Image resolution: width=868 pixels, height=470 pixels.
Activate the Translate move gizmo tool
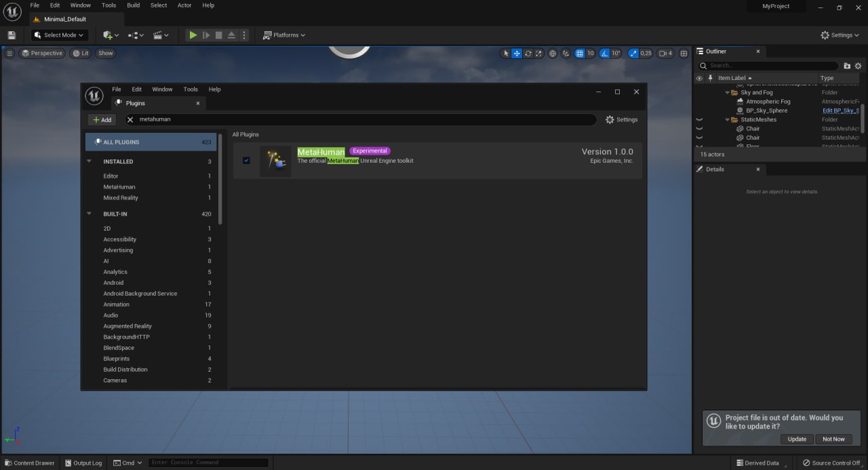[517, 53]
